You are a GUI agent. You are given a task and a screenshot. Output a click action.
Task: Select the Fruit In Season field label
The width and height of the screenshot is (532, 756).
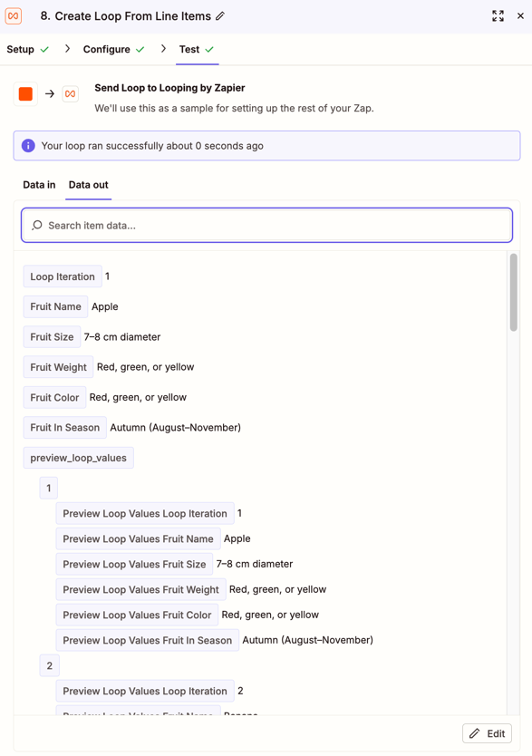click(x=65, y=427)
